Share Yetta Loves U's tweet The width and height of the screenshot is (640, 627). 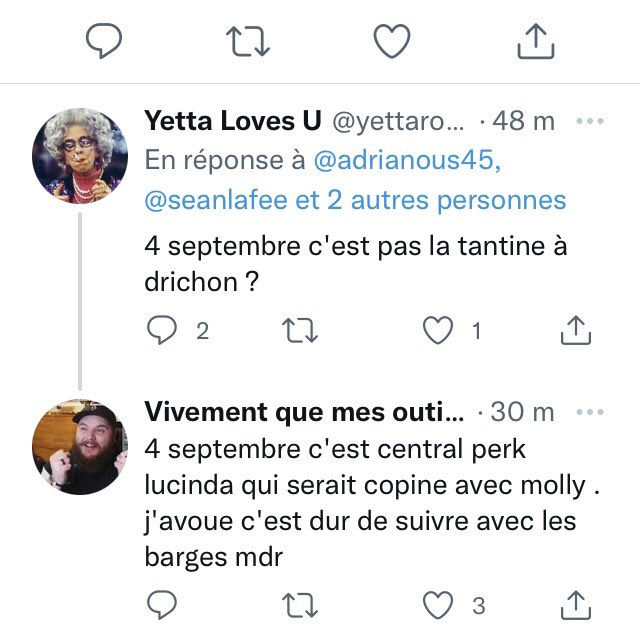pyautogui.click(x=576, y=331)
